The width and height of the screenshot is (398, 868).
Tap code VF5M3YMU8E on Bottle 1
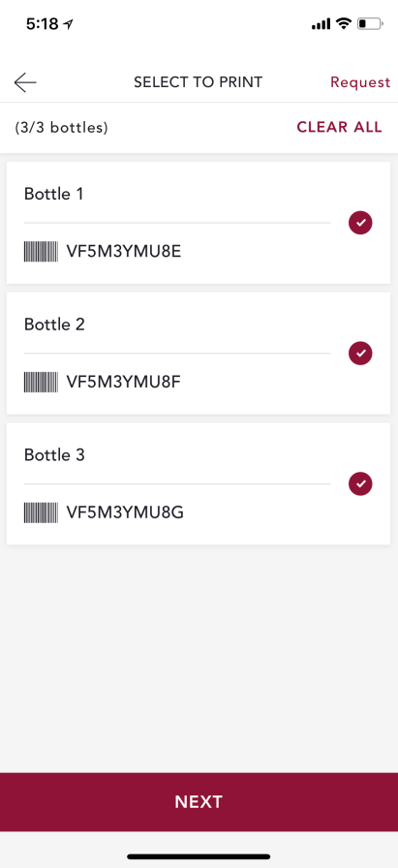coord(123,252)
